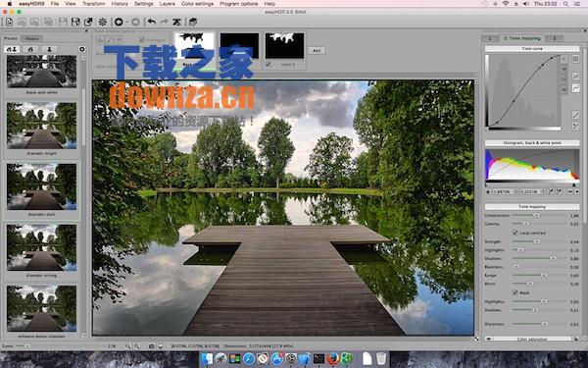Click the Redo arrow icon
The height and width of the screenshot is (368, 588).
coord(164,22)
